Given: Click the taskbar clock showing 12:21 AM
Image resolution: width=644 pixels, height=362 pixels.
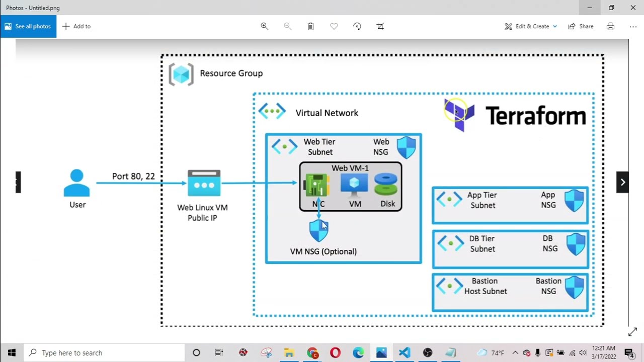Looking at the screenshot, I should pyautogui.click(x=604, y=352).
